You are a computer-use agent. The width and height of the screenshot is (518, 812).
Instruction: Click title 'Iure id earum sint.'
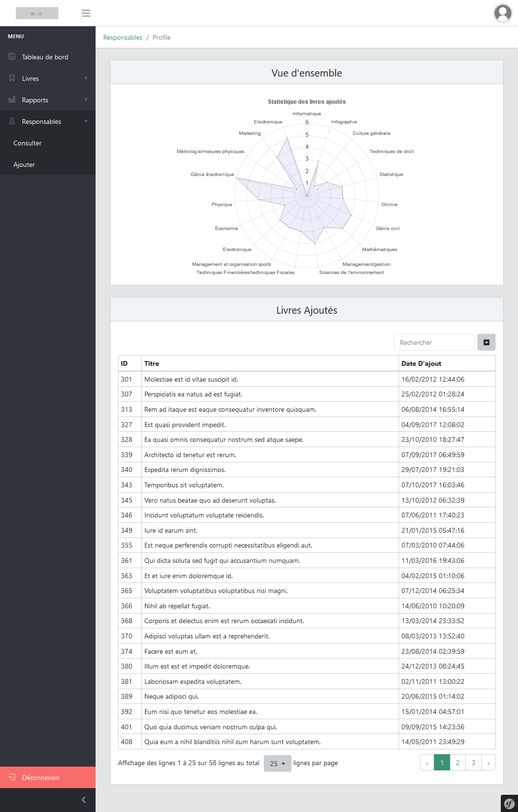tap(171, 530)
